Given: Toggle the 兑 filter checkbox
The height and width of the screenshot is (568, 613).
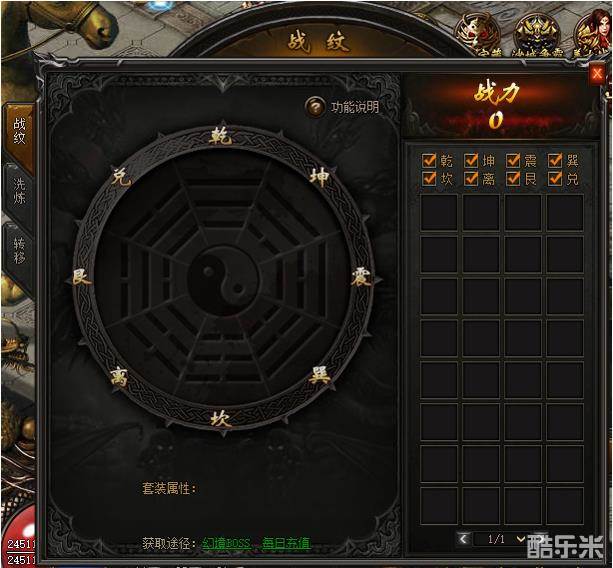Looking at the screenshot, I should [555, 179].
